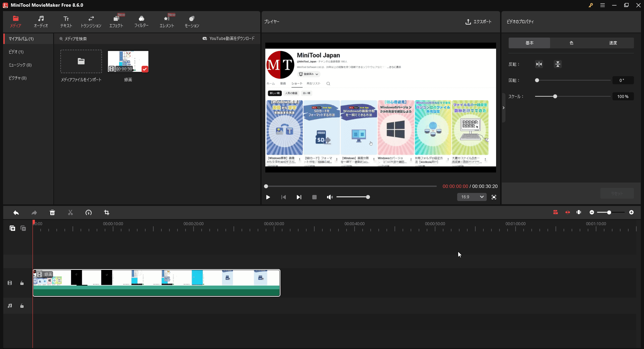Adjust the スケール slider handle
Screen dimensions: 644x349
[555, 96]
